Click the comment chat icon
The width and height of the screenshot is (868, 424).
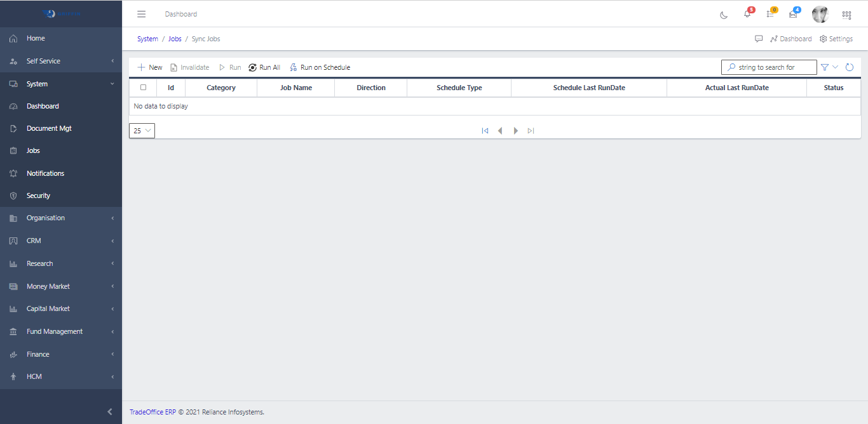click(759, 39)
